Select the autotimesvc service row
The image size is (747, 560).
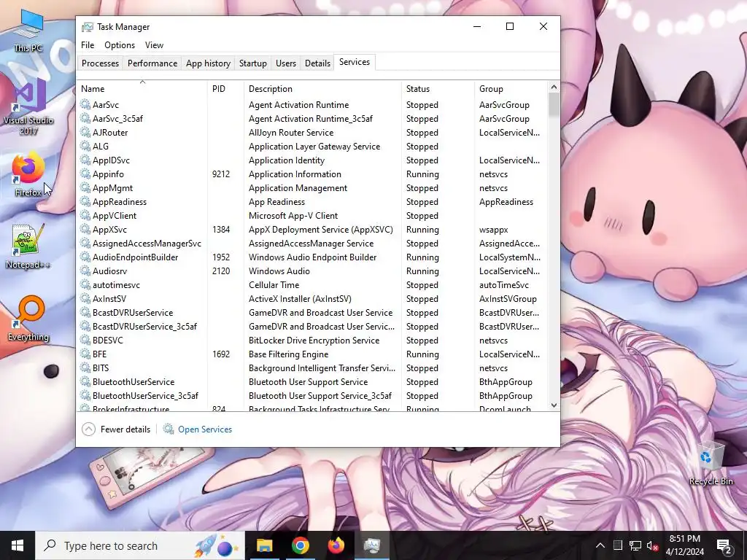pyautogui.click(x=312, y=285)
